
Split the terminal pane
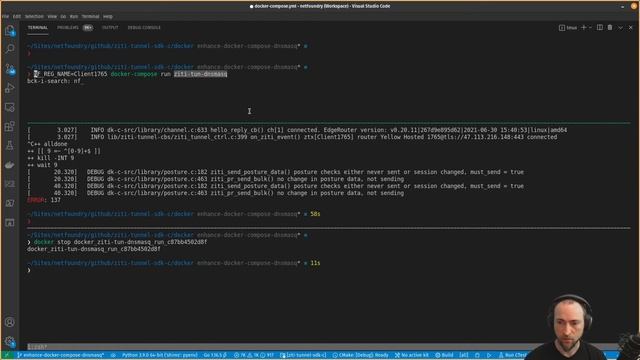[600, 27]
